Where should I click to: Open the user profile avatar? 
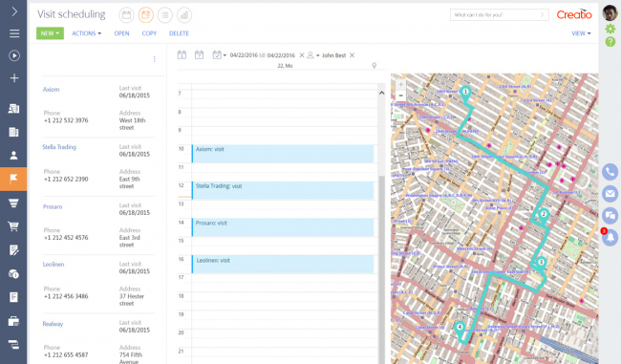(610, 12)
